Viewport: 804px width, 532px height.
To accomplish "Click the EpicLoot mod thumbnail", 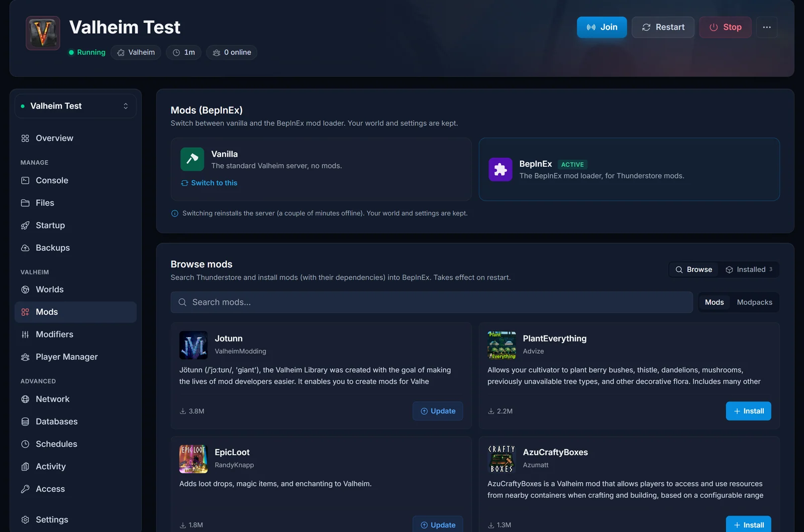I will pyautogui.click(x=193, y=459).
